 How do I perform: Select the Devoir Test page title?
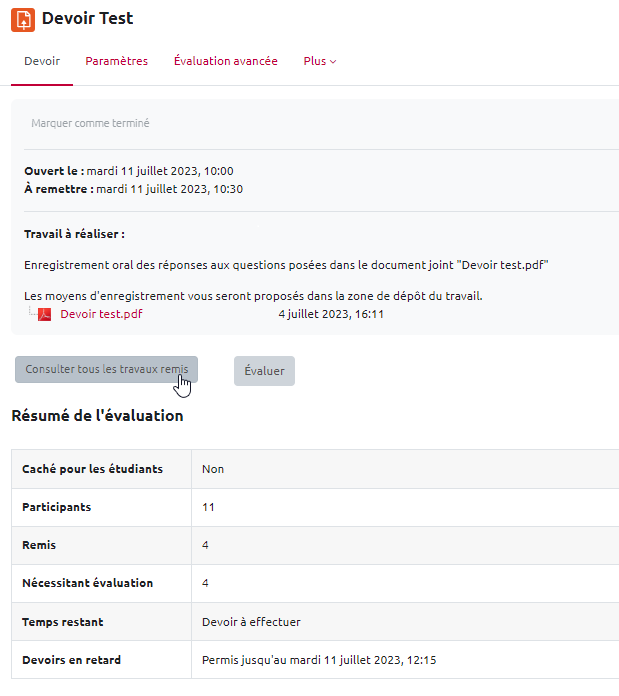coord(87,19)
